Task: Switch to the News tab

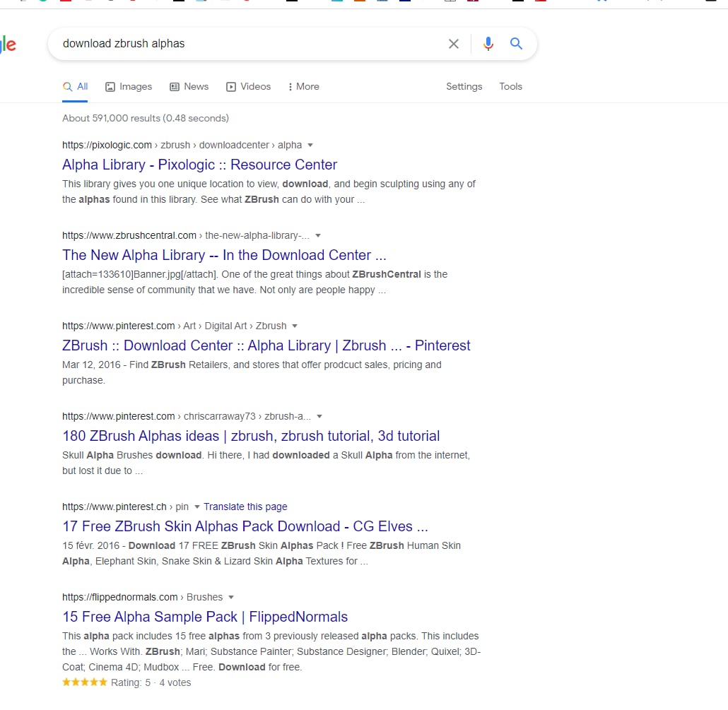Action: [x=189, y=87]
